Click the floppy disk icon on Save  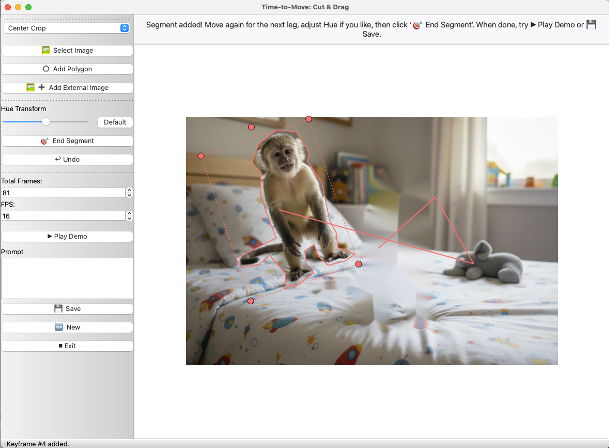point(58,309)
